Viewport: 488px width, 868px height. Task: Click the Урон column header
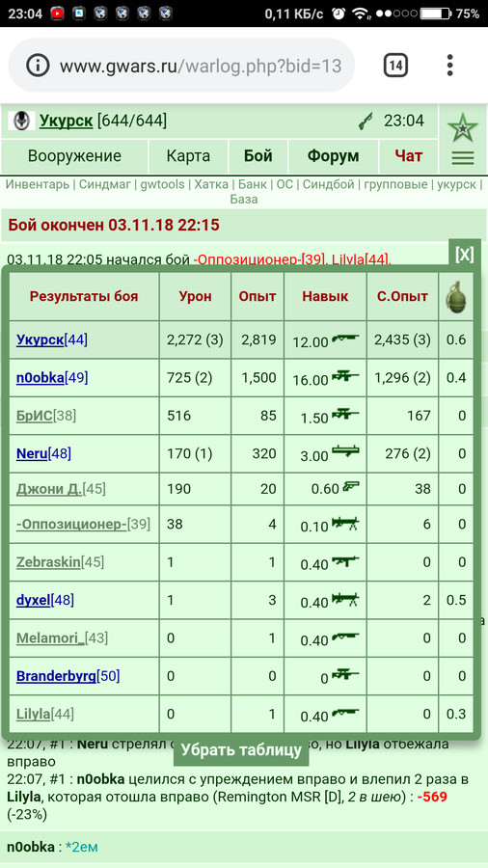[x=196, y=297]
